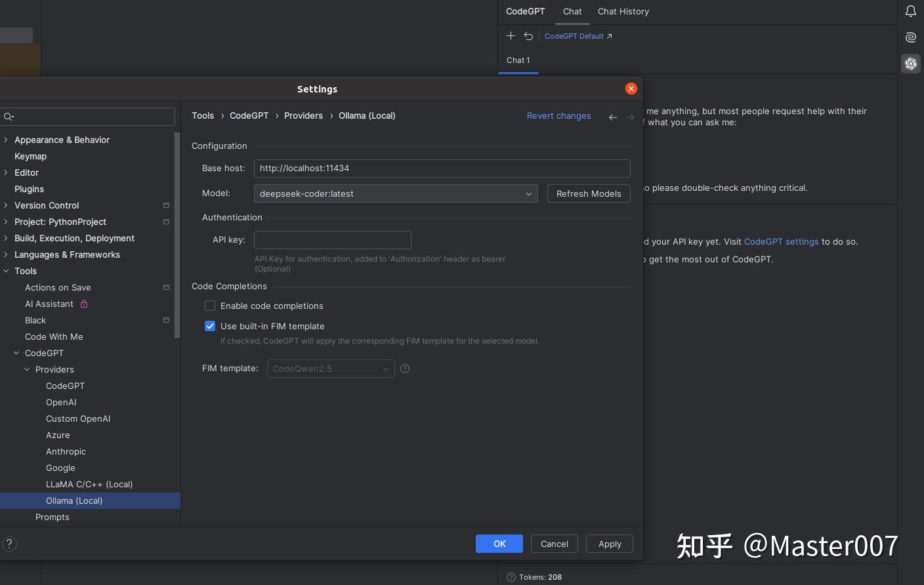Select Prompts in CodeGPT settings
This screenshot has height=585, width=924.
(52, 517)
